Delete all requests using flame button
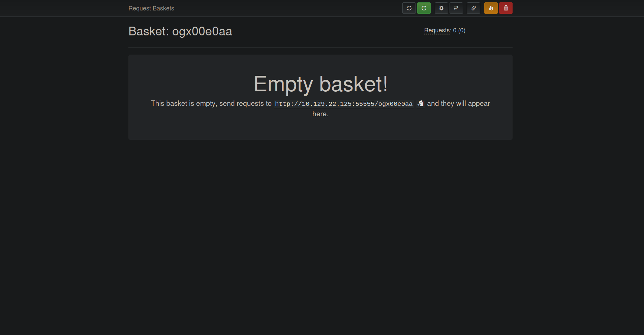Viewport: 644px width, 335px height. click(x=491, y=8)
